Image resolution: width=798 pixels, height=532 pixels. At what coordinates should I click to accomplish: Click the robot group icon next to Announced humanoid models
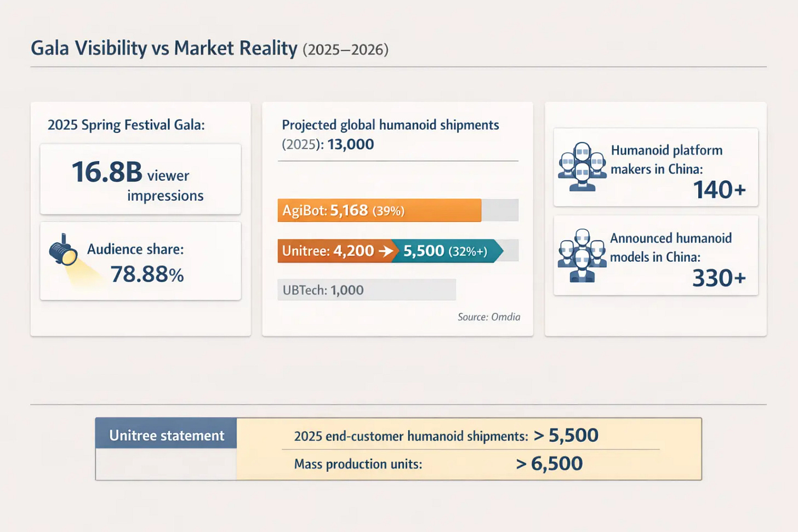582,255
